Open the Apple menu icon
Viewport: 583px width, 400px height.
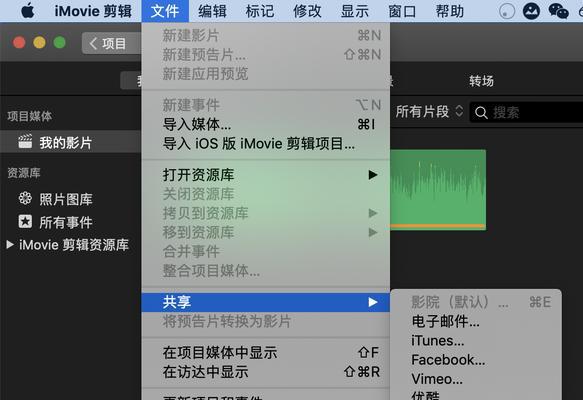28,11
